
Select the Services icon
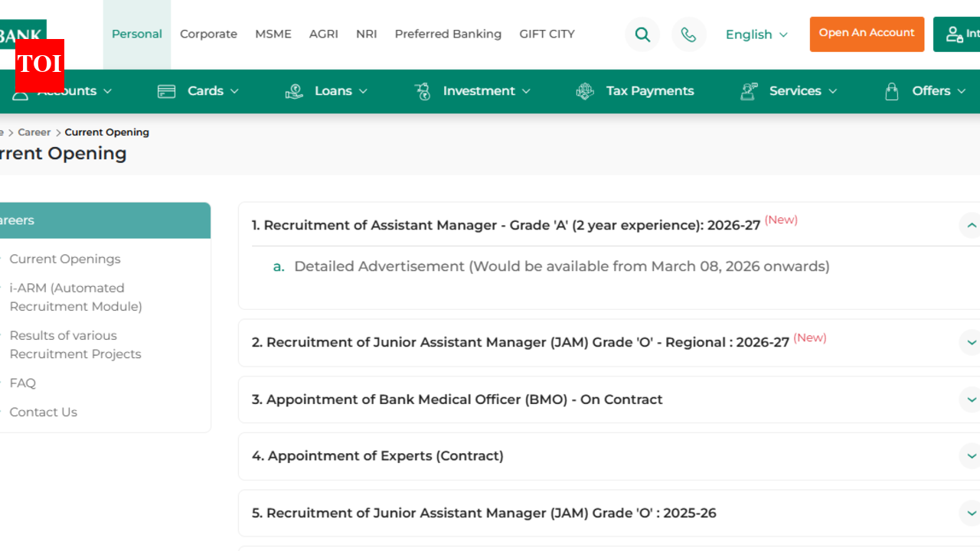pyautogui.click(x=749, y=91)
